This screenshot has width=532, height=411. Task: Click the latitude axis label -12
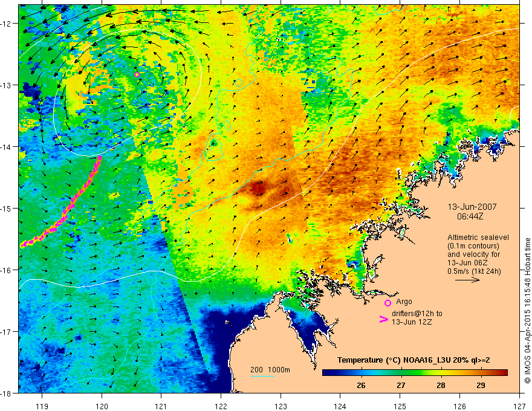[x=7, y=24]
